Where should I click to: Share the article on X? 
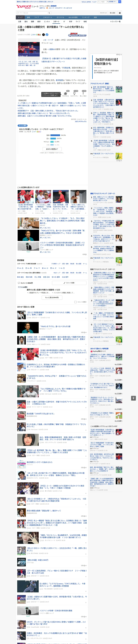(44, 35)
